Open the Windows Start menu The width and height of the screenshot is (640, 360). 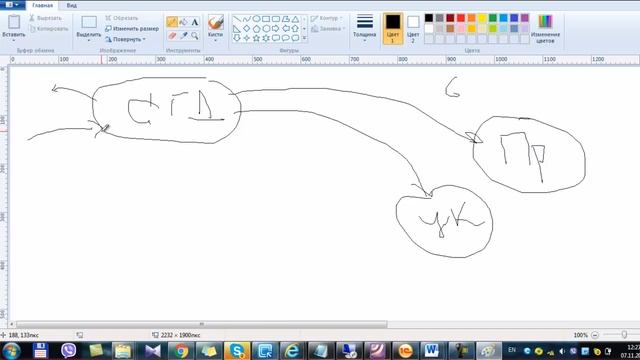coord(11,351)
